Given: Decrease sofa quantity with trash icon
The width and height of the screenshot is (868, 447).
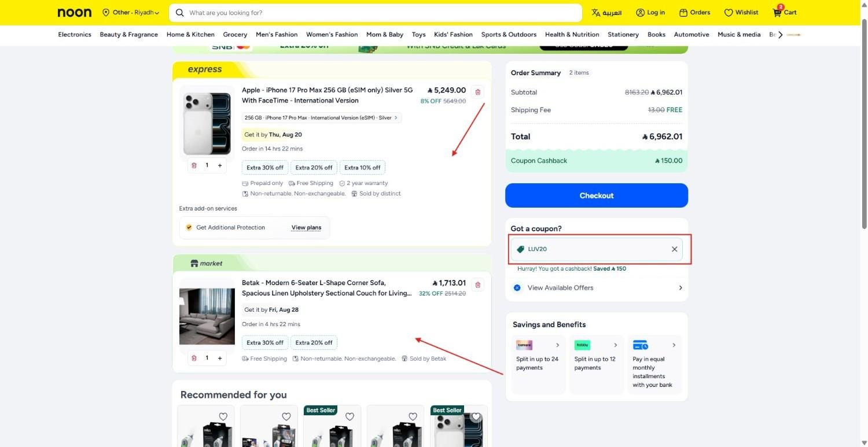Looking at the screenshot, I should point(194,358).
